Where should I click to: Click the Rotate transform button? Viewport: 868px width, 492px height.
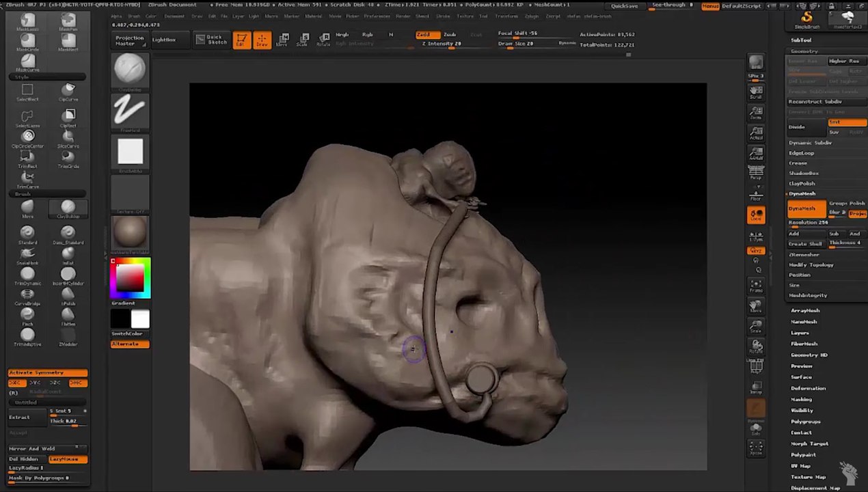tap(324, 40)
